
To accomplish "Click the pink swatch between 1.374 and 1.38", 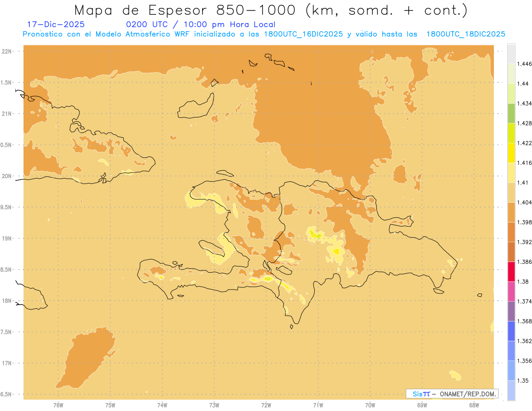I will [x=511, y=291].
